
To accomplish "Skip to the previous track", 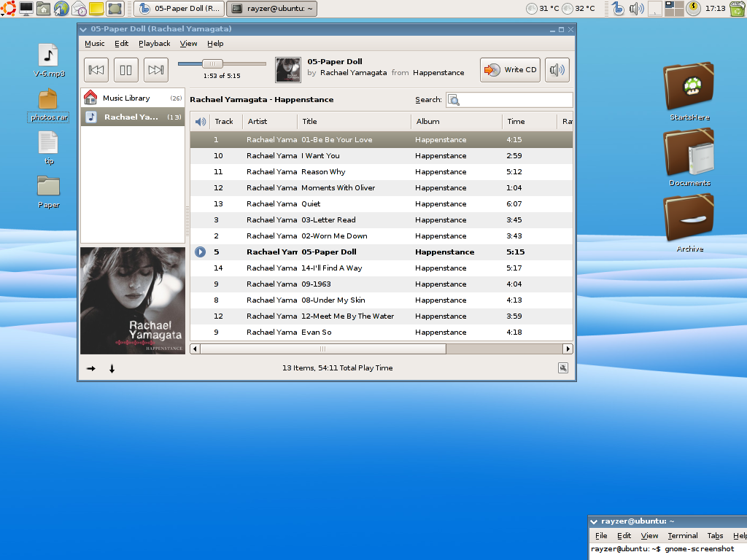I will pos(96,70).
